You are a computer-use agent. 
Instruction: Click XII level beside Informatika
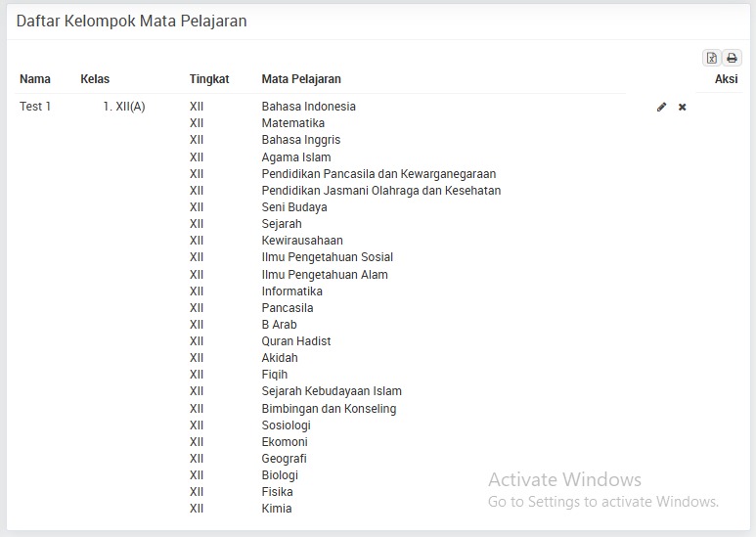pyautogui.click(x=197, y=291)
